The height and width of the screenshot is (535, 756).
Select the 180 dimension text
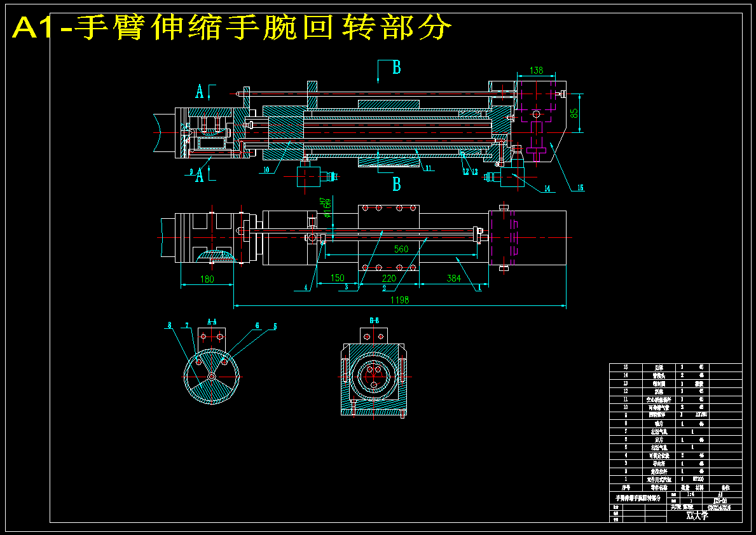pos(207,279)
